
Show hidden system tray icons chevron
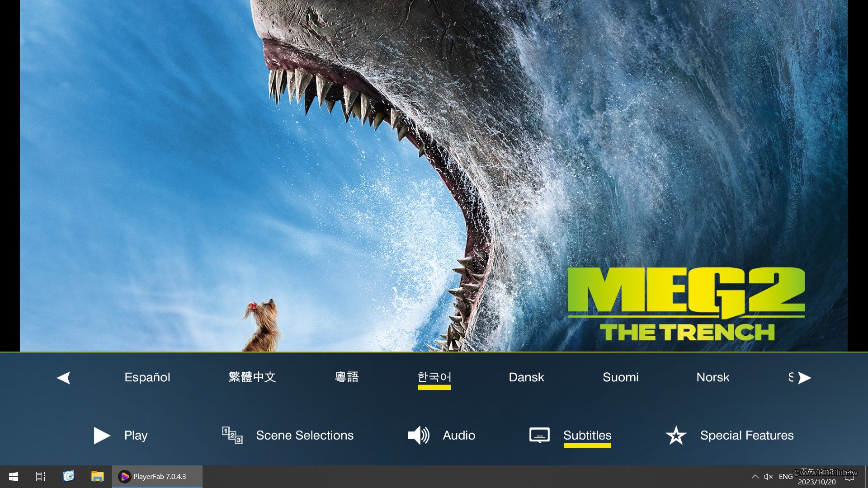(x=755, y=476)
